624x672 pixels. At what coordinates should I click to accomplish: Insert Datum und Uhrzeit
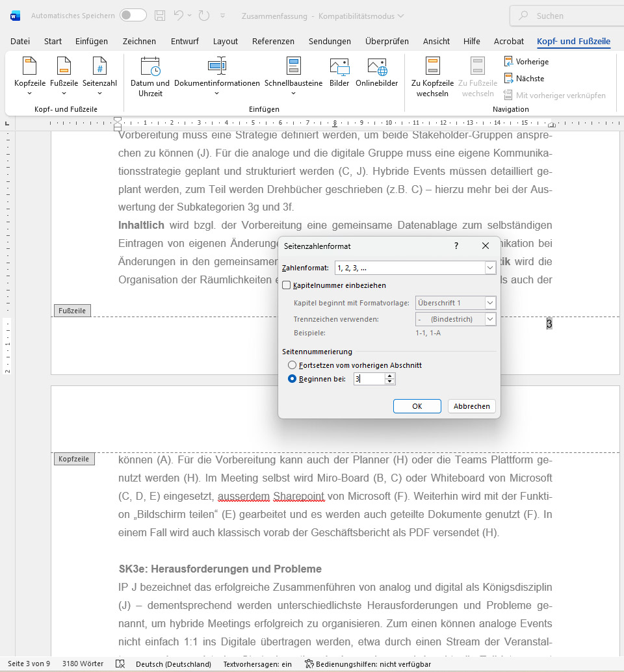150,75
